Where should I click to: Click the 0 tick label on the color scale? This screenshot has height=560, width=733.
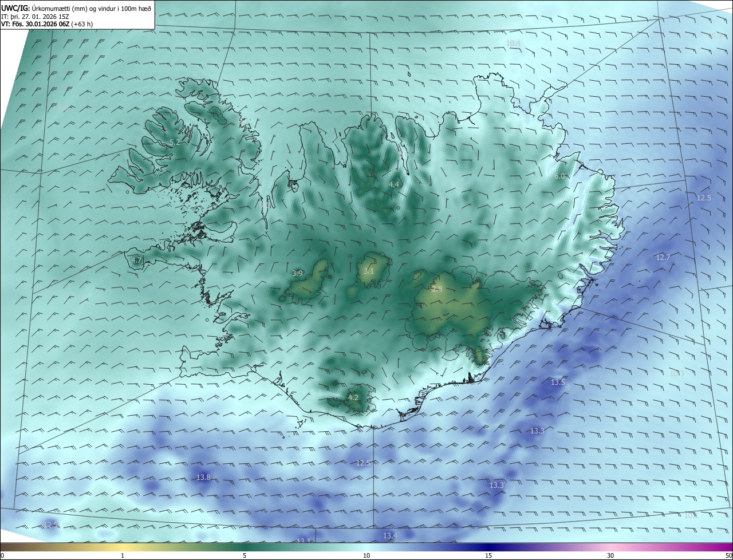point(2,555)
